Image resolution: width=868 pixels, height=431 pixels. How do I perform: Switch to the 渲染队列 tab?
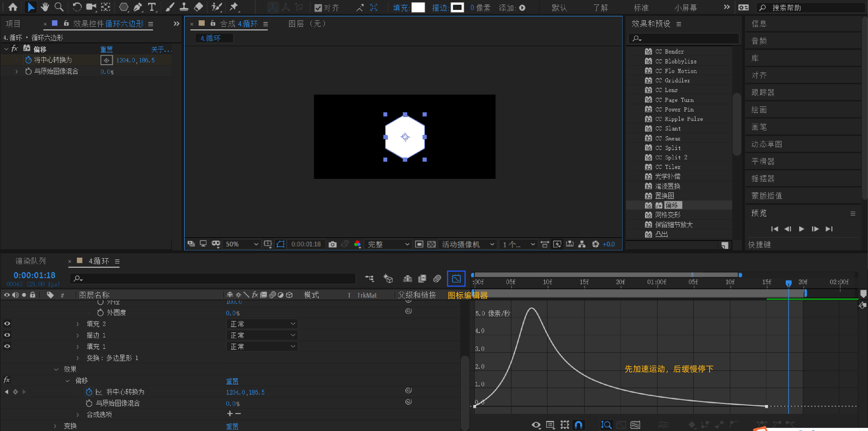click(31, 261)
